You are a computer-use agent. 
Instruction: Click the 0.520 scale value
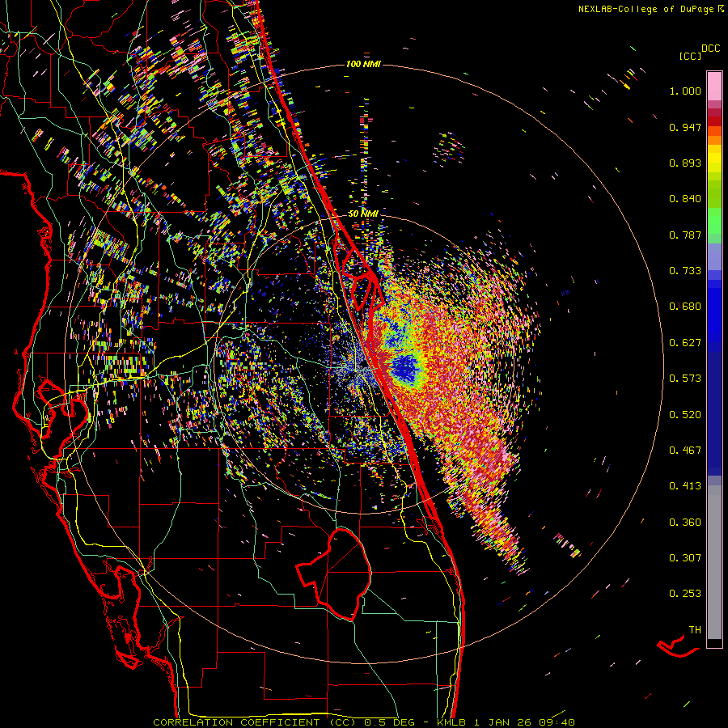pyautogui.click(x=685, y=415)
